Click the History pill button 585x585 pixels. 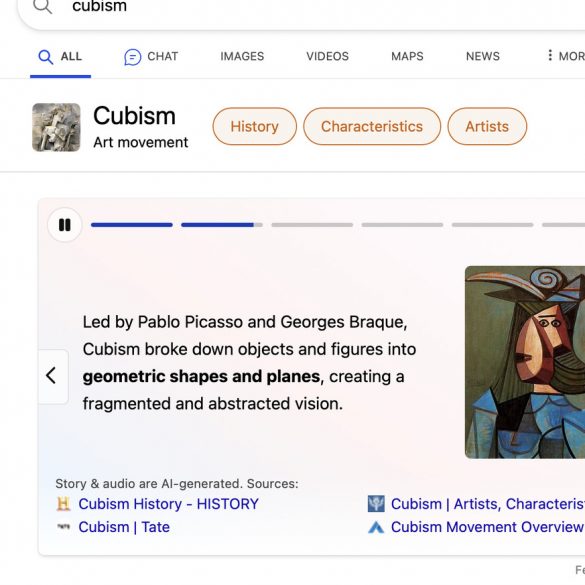coord(255,126)
